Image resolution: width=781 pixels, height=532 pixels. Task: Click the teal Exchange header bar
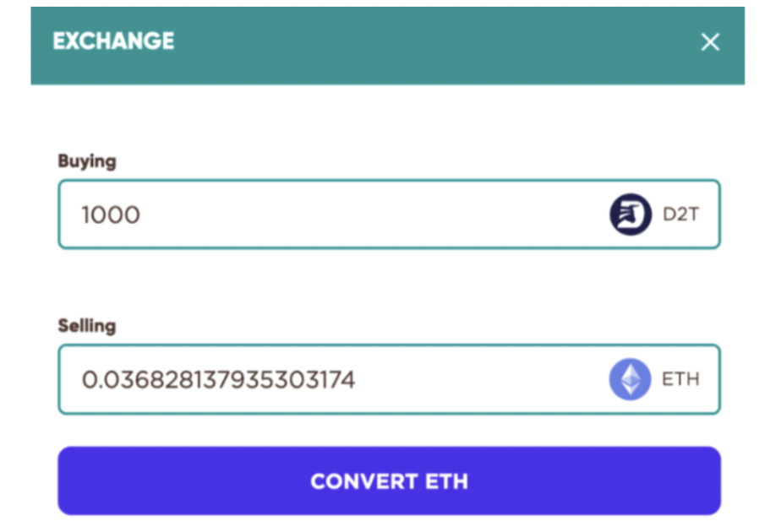pos(387,46)
